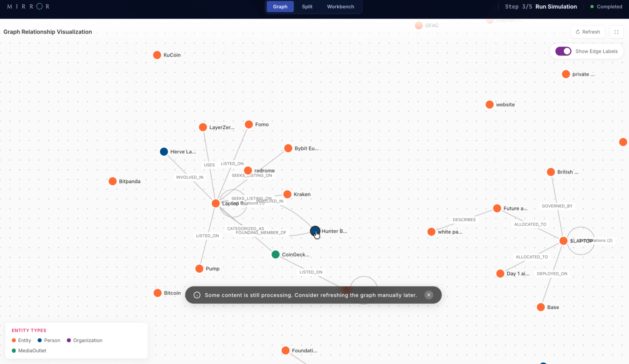Screen dimensions: 629x364
Task: Click the Fomo node
Action: point(249,124)
